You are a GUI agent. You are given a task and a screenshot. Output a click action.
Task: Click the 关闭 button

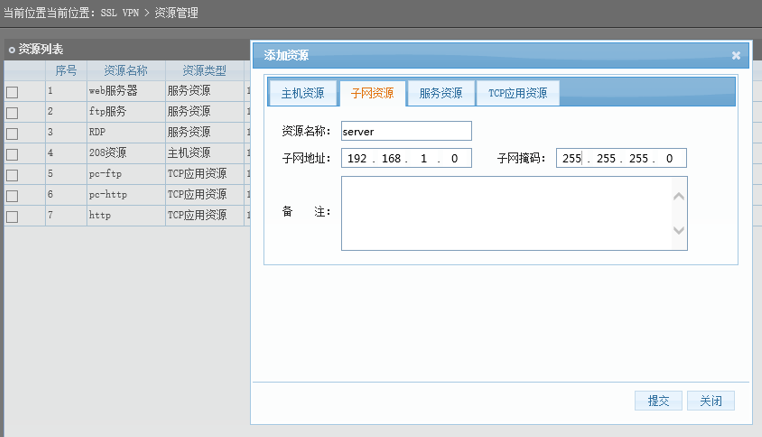pos(711,400)
